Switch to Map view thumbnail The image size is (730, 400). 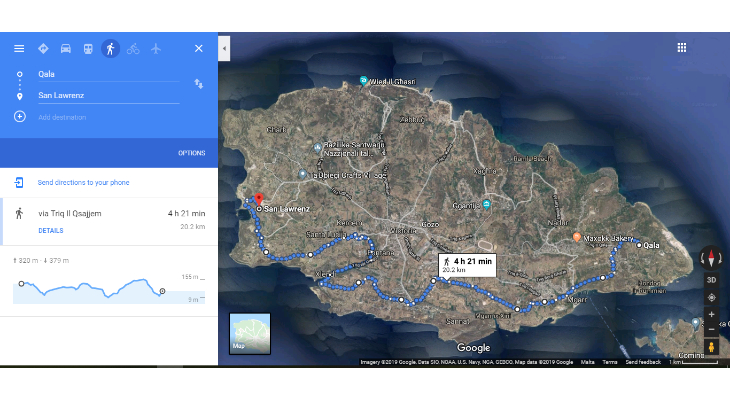pyautogui.click(x=250, y=333)
